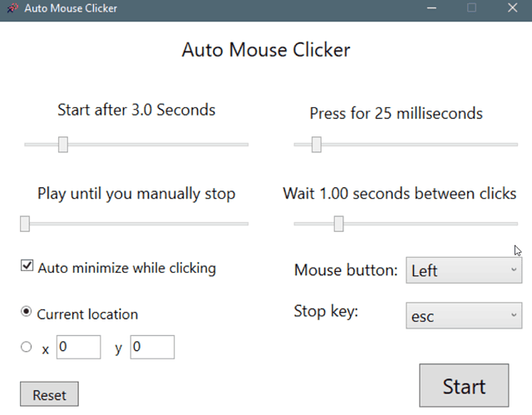532x415 pixels.
Task: Click the disabled maximize window icon
Action: point(471,7)
